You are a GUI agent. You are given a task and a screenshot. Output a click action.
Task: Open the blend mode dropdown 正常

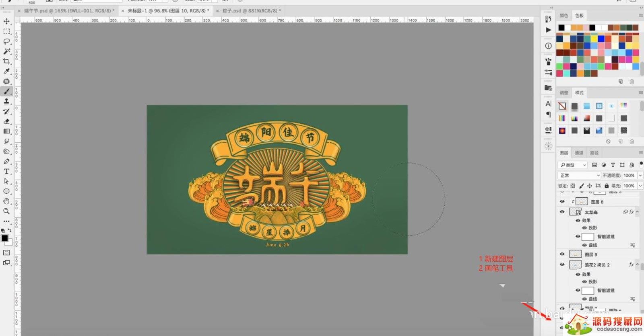[x=579, y=176]
